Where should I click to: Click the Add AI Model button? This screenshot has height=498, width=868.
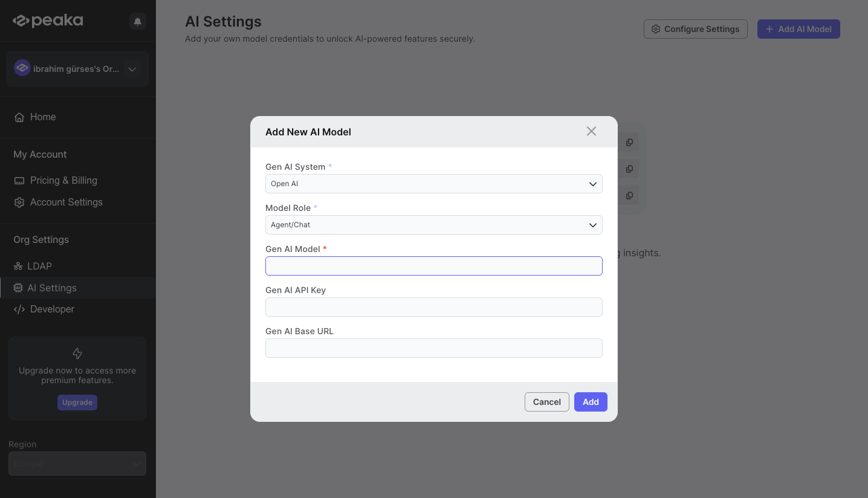click(x=798, y=29)
